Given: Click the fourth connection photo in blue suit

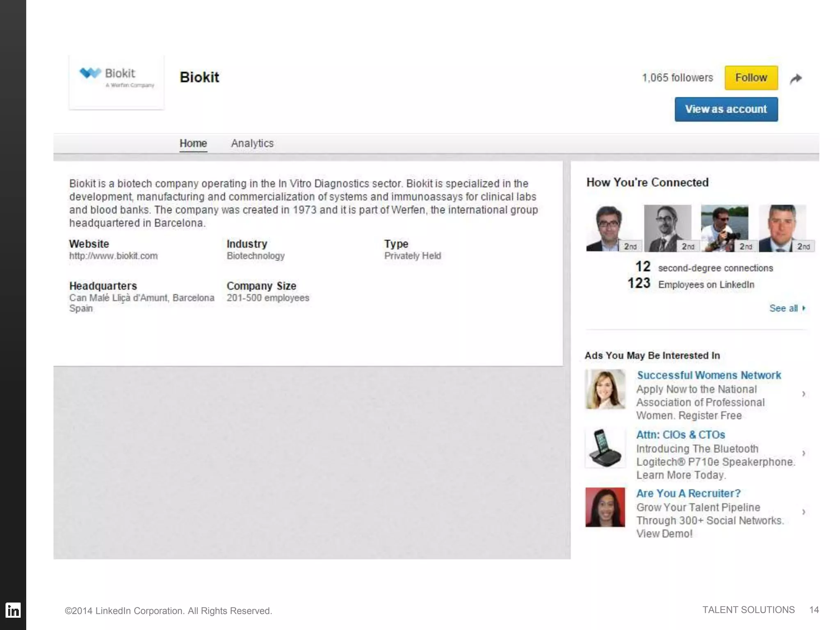Looking at the screenshot, I should 783,228.
